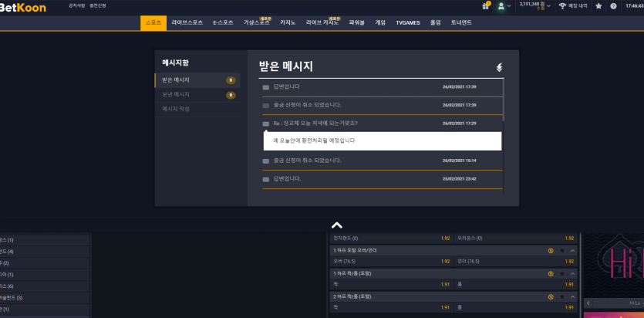
Task: Favorite the 2 하프 짝/홀 market star
Action: pos(561,296)
